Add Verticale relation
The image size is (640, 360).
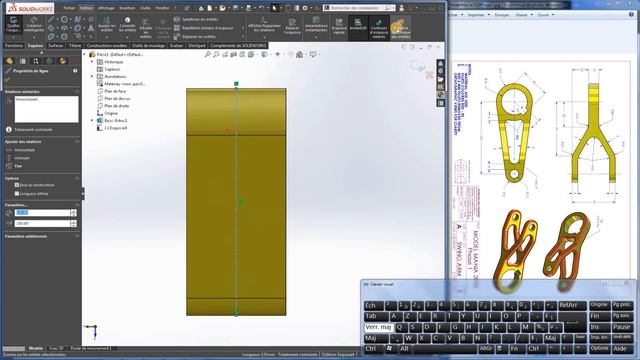pos(18,158)
